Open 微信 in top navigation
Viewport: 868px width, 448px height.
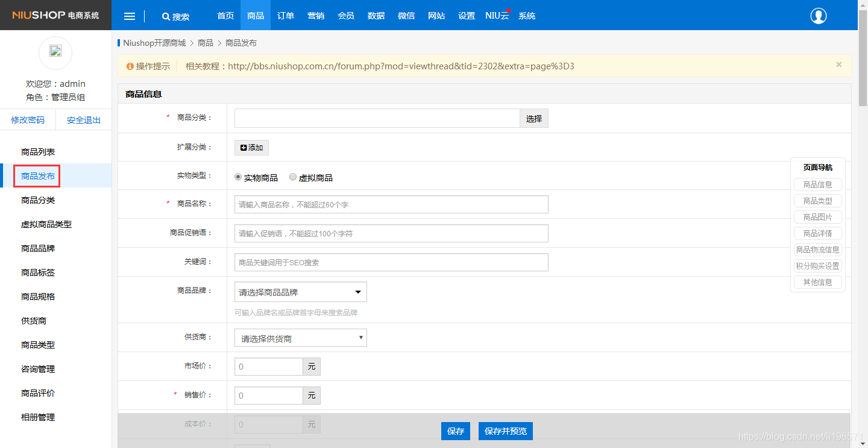[406, 16]
